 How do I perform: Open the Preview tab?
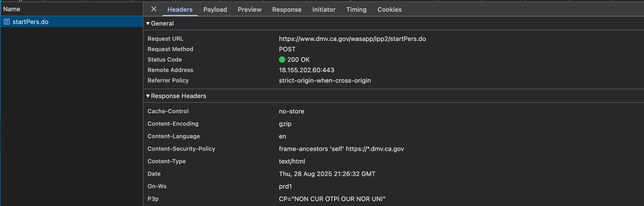click(x=250, y=10)
